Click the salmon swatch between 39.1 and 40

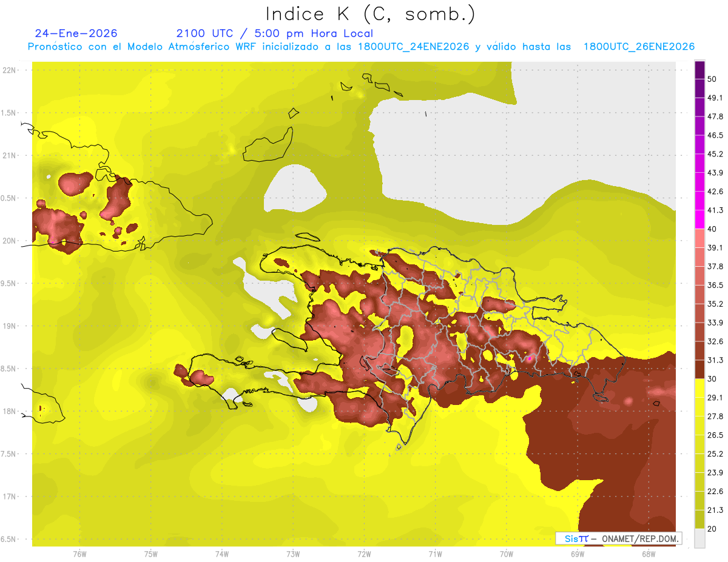(x=699, y=238)
